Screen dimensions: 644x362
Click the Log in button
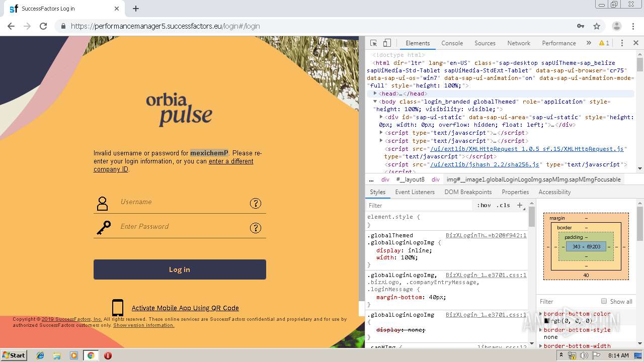(180, 269)
